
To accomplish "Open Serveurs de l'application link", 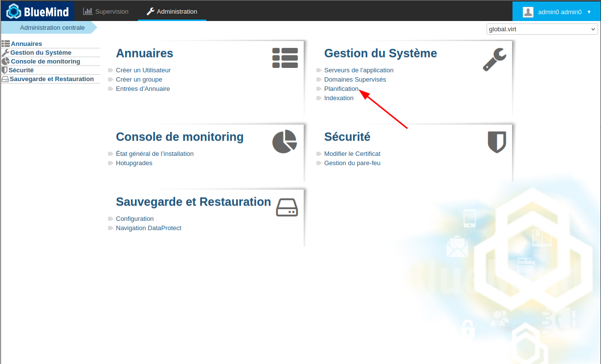I will pos(358,70).
